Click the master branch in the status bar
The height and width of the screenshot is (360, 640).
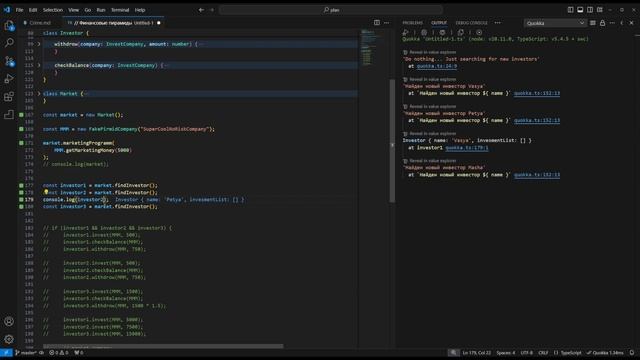(26, 353)
